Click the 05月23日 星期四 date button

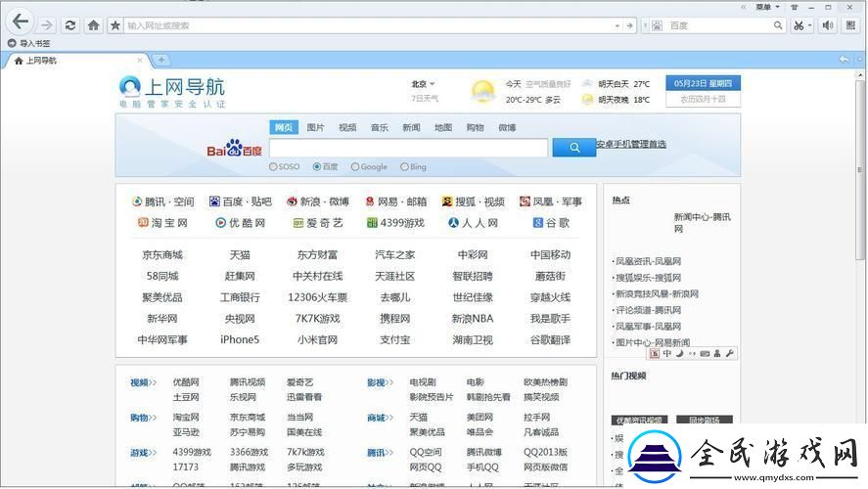703,83
